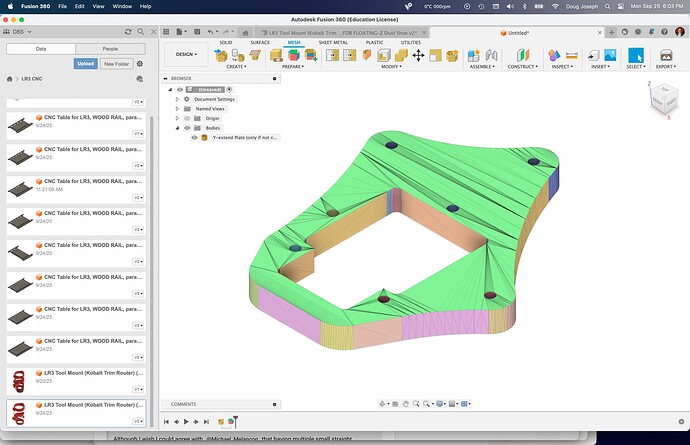Open the DESIGN workspace dropdown
Viewport: 690px width, 445px height.
point(186,55)
